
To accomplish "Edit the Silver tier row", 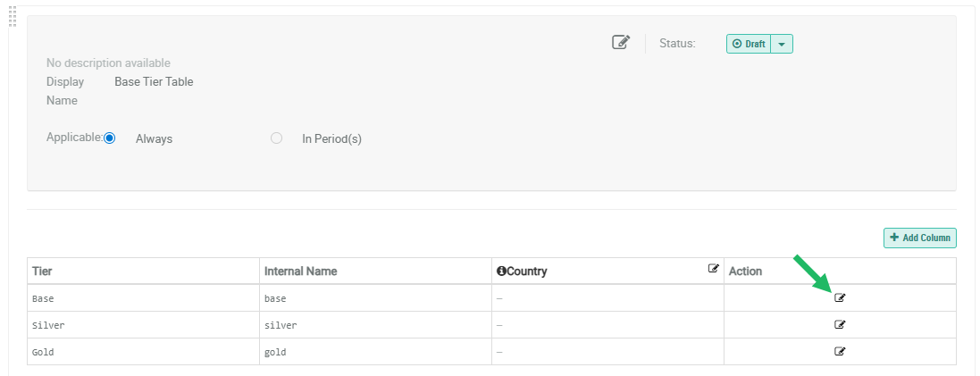I will 840,325.
